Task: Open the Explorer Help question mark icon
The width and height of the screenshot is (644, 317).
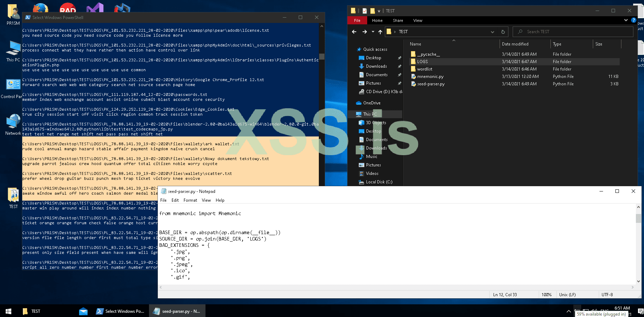Action: (x=633, y=20)
